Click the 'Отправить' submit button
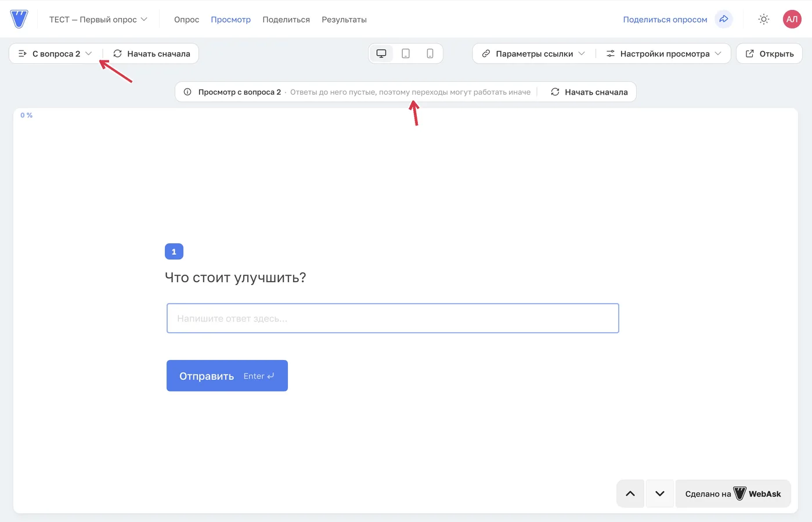The image size is (812, 522). (x=227, y=376)
